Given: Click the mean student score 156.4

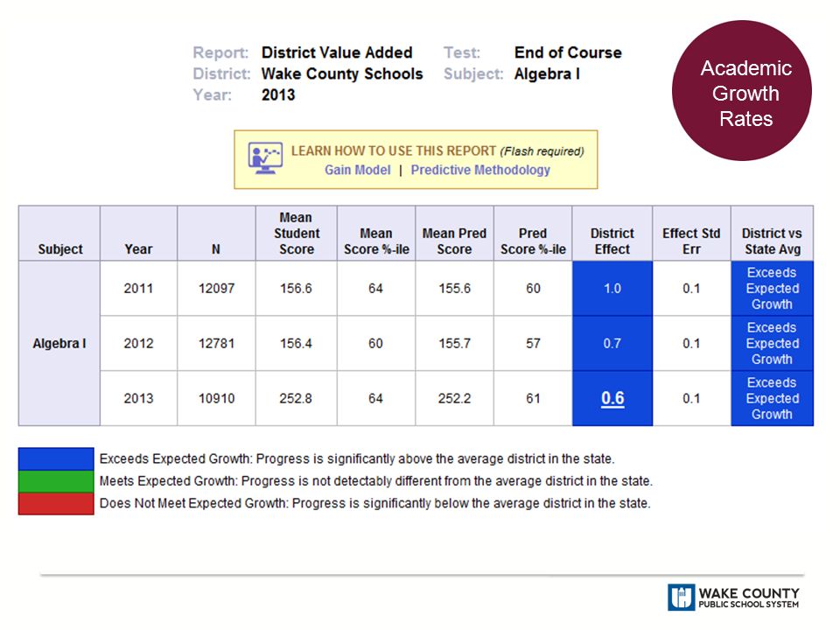Looking at the screenshot, I should tap(296, 343).
